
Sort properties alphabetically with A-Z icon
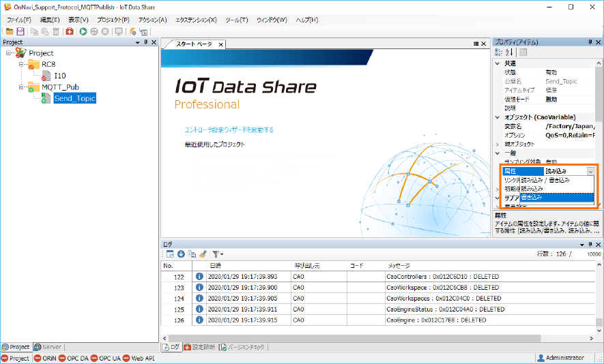coord(509,52)
